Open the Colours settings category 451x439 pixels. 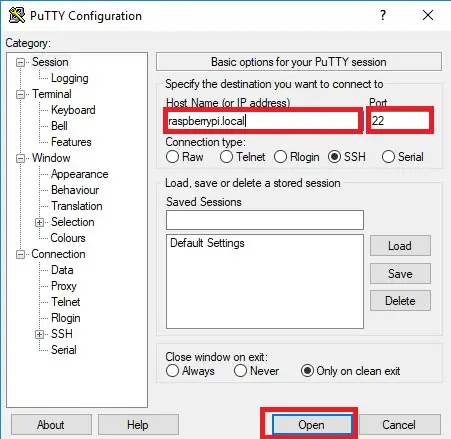coord(68,238)
